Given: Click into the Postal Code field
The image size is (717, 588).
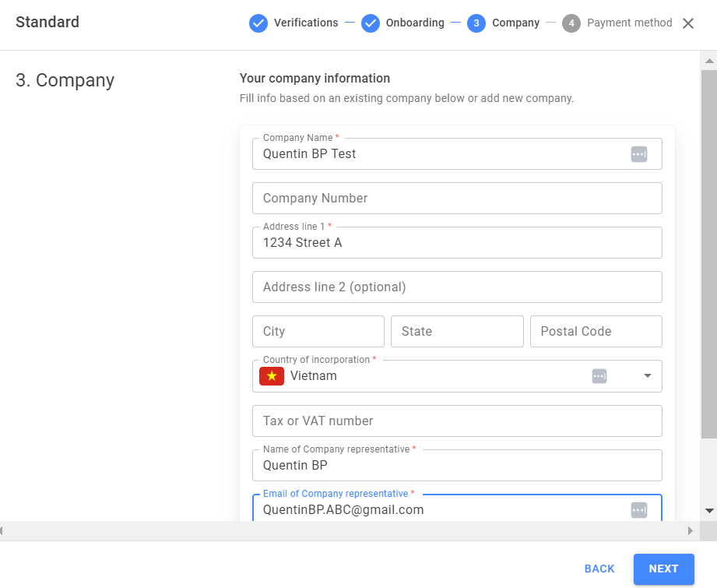Looking at the screenshot, I should point(596,331).
